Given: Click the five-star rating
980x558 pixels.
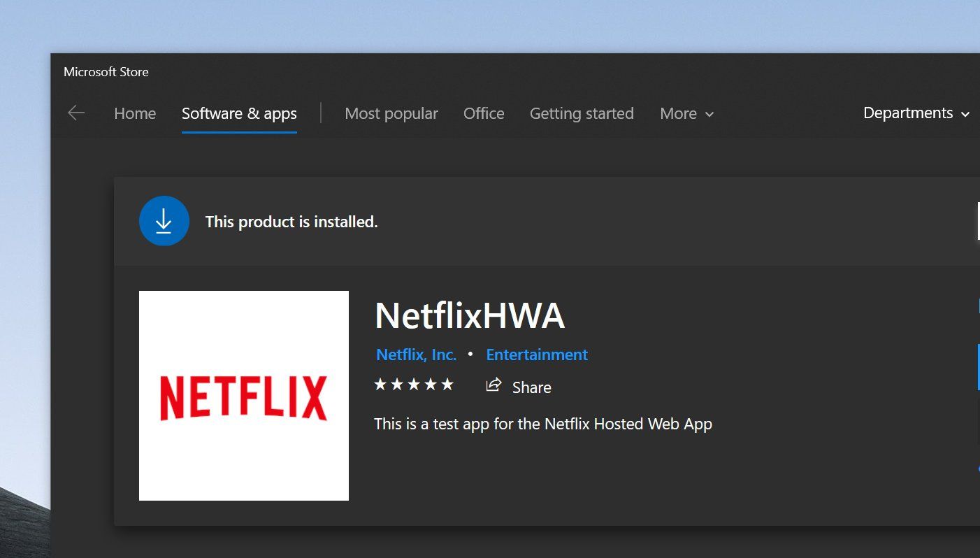Looking at the screenshot, I should click(x=414, y=384).
